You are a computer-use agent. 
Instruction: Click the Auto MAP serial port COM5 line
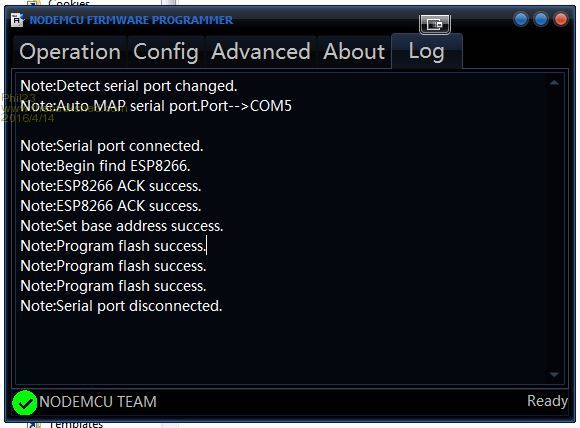click(x=156, y=106)
